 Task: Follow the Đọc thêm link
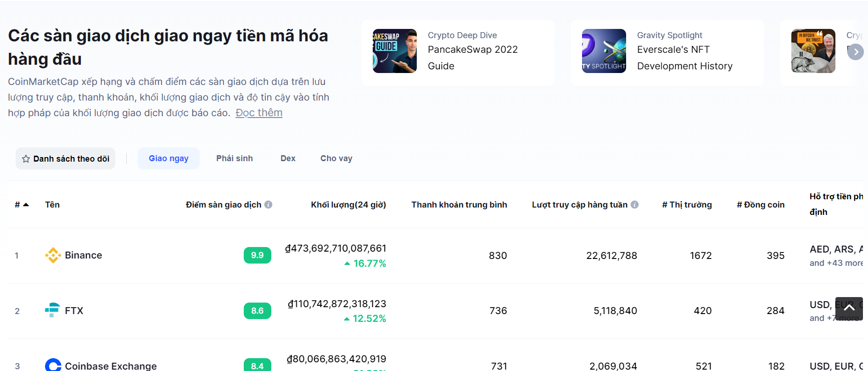tap(259, 113)
